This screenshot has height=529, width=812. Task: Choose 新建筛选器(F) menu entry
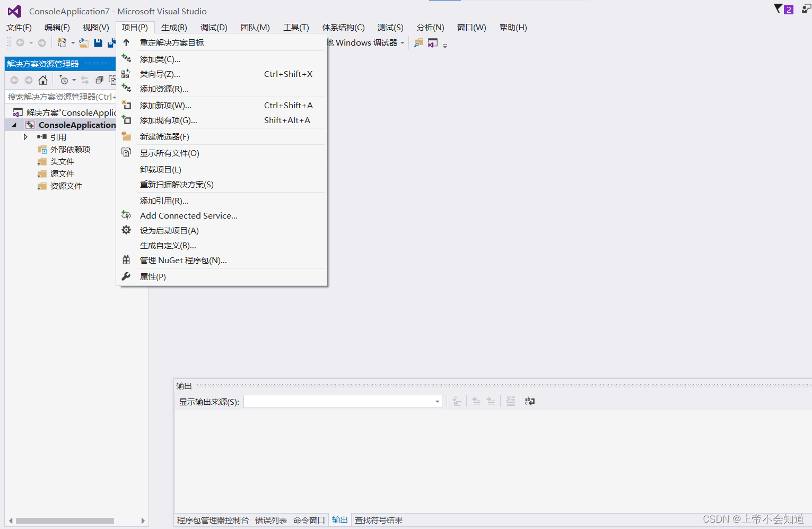(x=222, y=136)
